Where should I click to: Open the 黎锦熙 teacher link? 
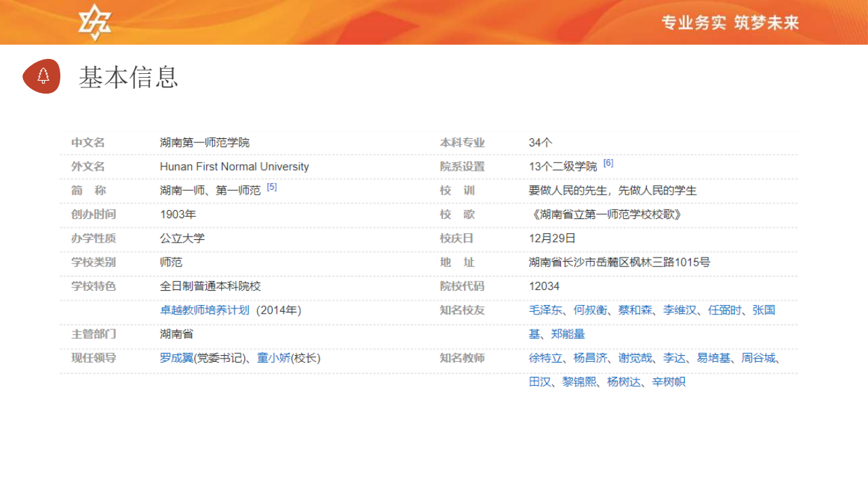578,382
